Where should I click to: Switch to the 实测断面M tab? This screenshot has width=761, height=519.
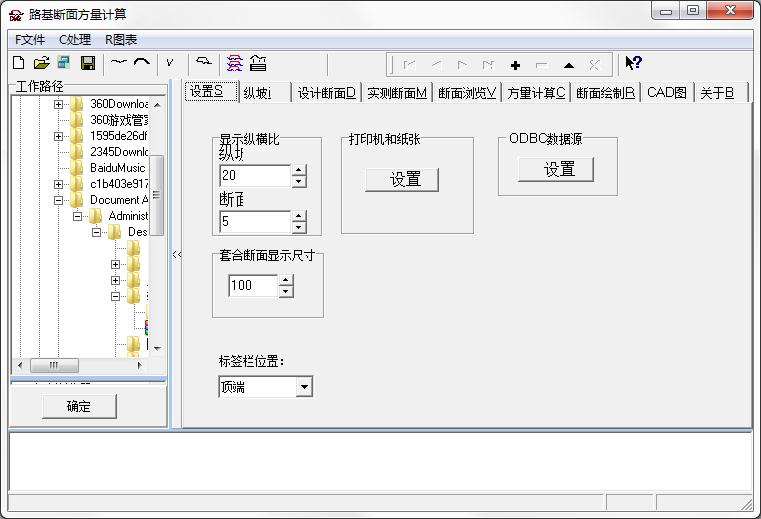(x=397, y=93)
